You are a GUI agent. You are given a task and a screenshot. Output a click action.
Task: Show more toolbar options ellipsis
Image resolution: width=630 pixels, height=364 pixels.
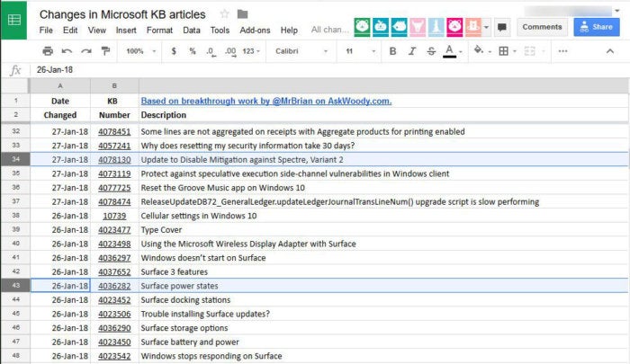[562, 51]
